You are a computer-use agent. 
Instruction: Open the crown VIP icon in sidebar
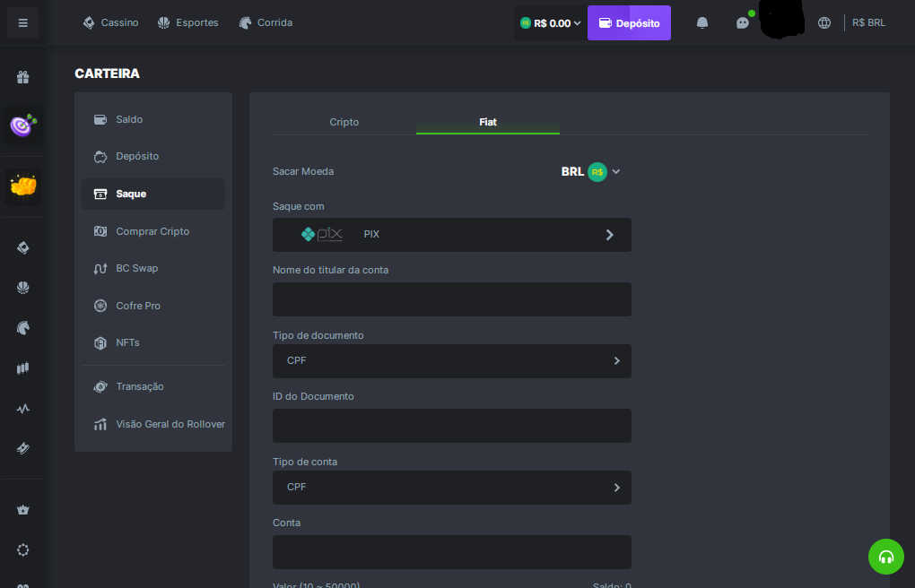(x=22, y=510)
